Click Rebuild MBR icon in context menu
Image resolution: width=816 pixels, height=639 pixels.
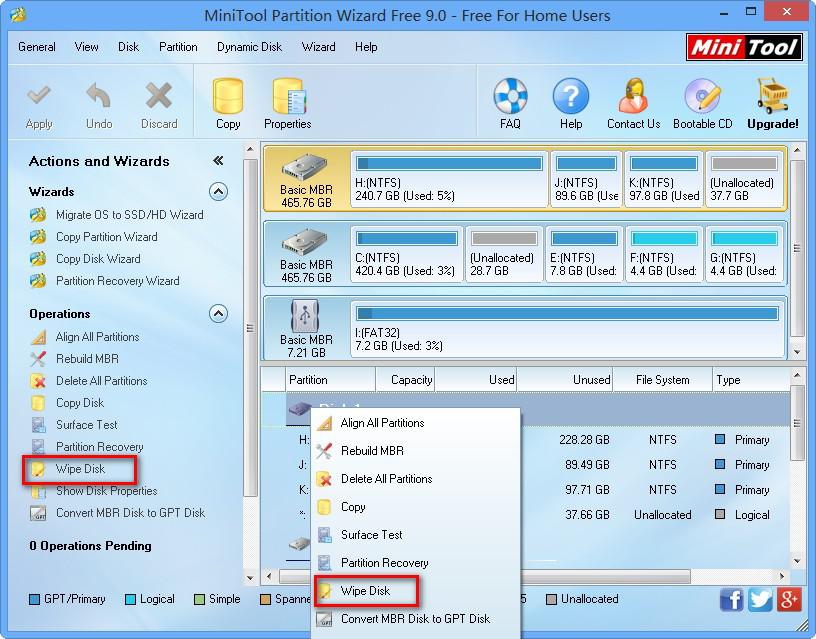324,451
